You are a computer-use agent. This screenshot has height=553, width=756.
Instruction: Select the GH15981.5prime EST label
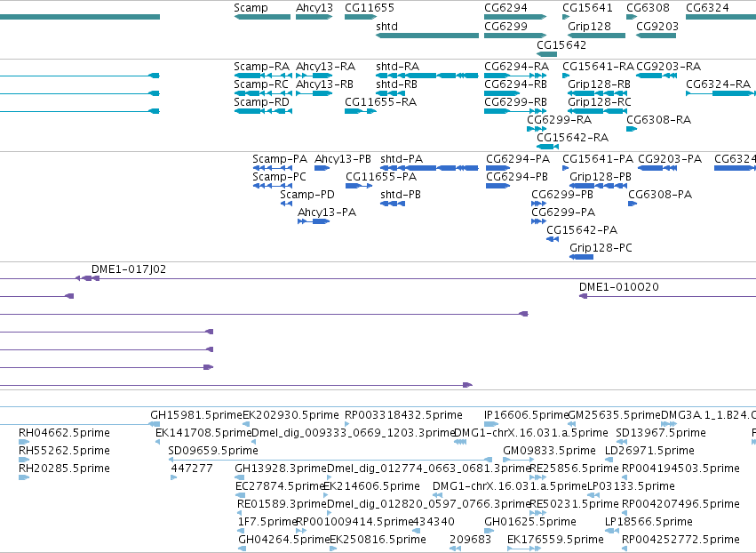point(196,415)
